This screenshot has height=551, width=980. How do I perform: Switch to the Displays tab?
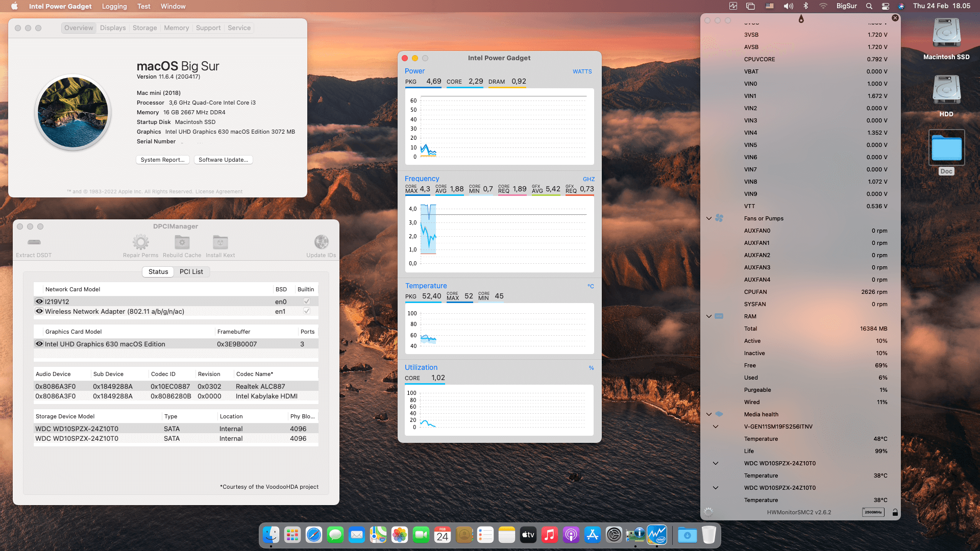113,28
